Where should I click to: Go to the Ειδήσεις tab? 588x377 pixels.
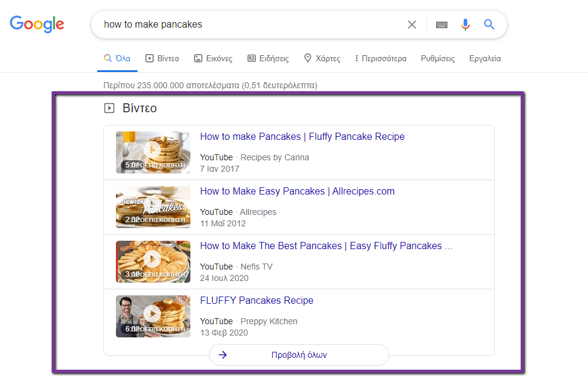268,58
